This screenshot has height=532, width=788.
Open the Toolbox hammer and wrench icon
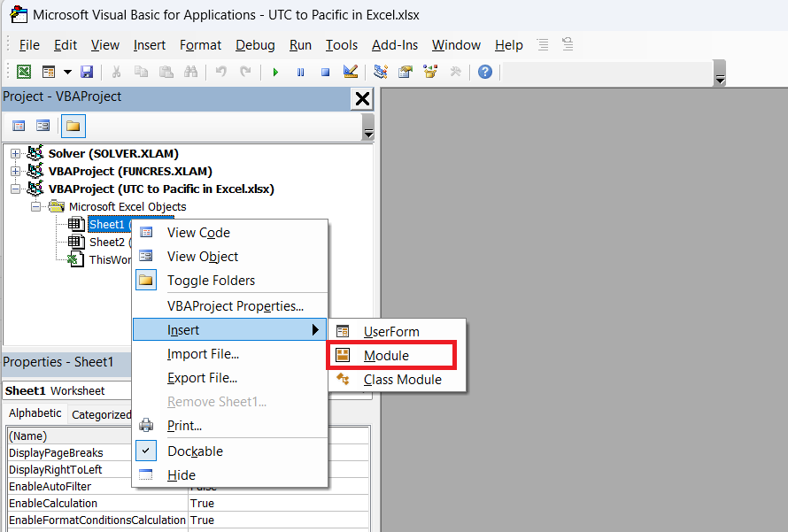(455, 72)
